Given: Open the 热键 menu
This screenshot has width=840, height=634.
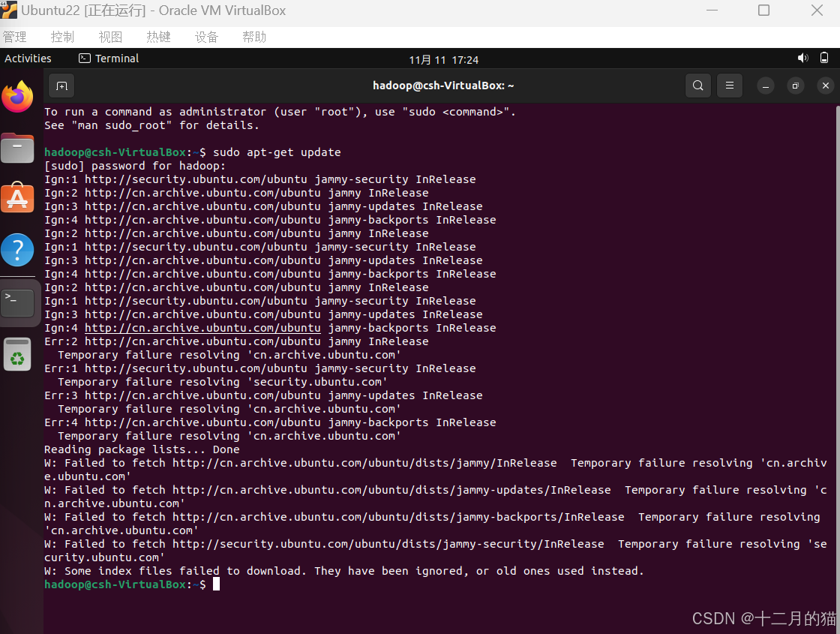Looking at the screenshot, I should click(158, 37).
